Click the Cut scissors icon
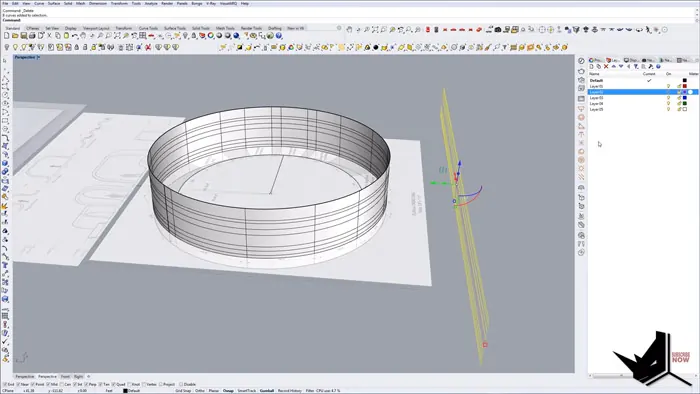 click(49, 36)
